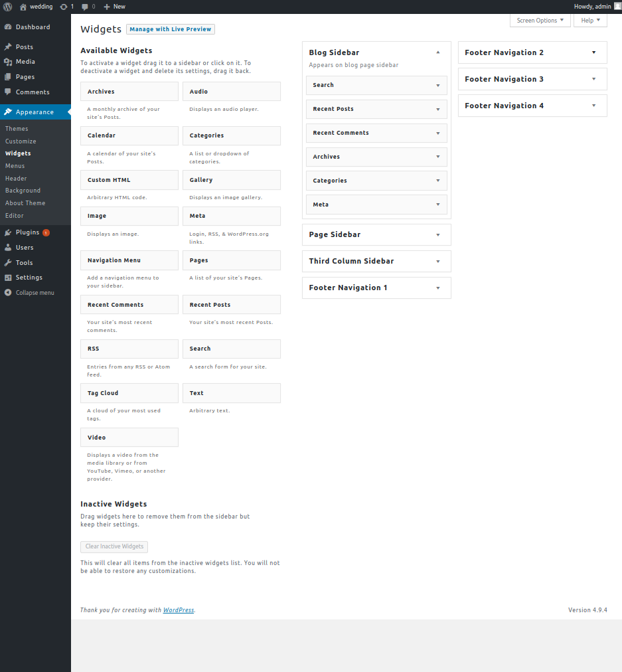The height and width of the screenshot is (672, 622).
Task: Open the Help dropdown tab
Action: (590, 21)
